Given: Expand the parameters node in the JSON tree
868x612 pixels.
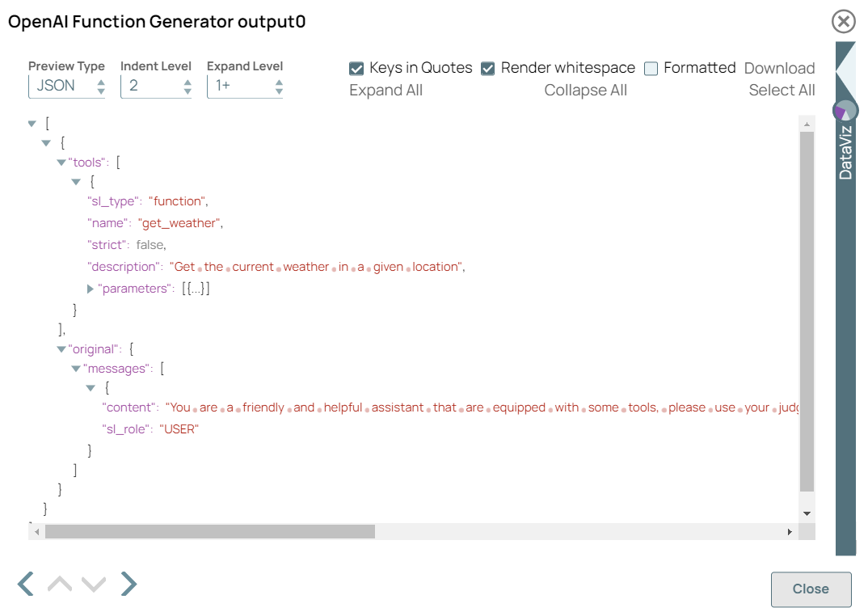Looking at the screenshot, I should pyautogui.click(x=90, y=288).
